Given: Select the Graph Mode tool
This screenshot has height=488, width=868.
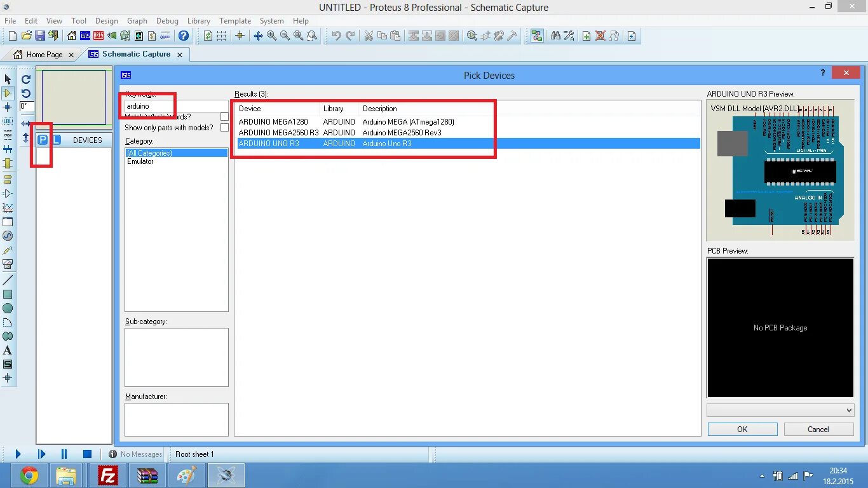Looking at the screenshot, I should coord(8,208).
